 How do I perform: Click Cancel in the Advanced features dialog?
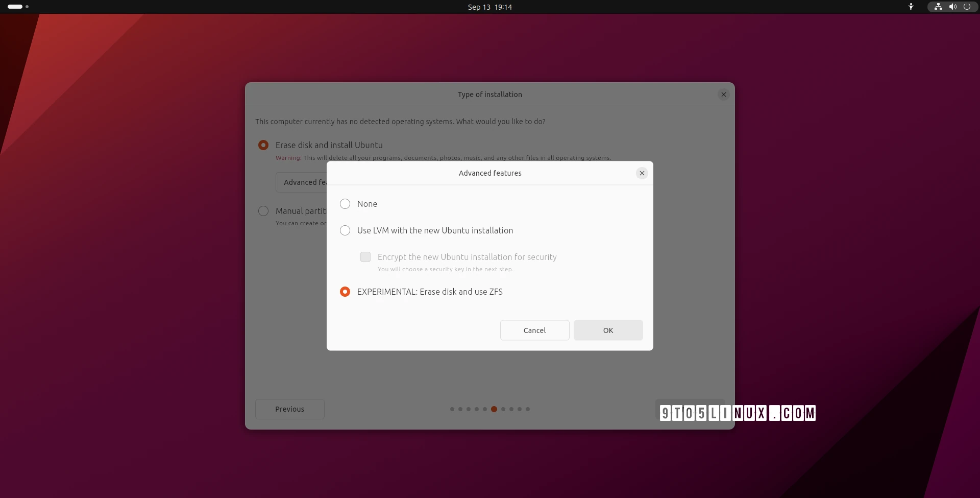534,330
